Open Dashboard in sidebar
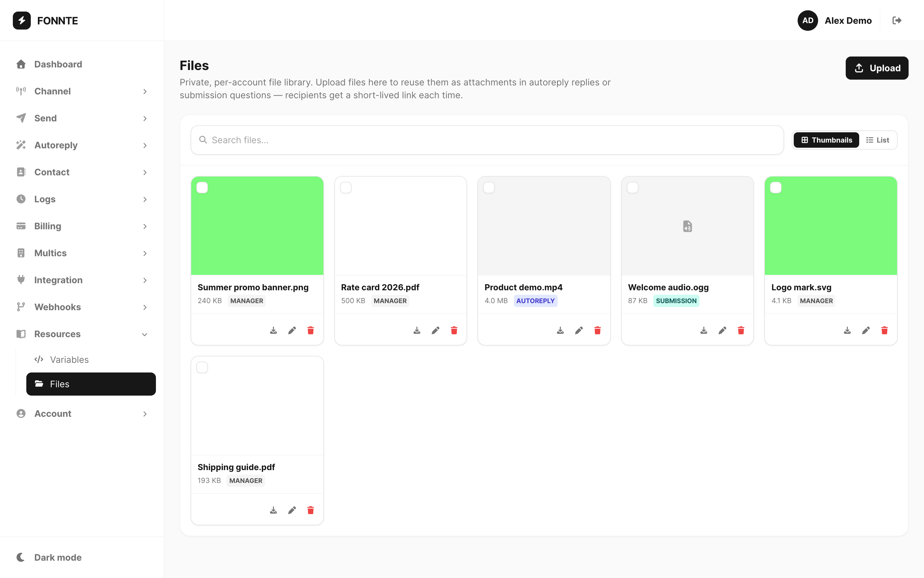Screen dimensions: 924x578 click(82, 64)
